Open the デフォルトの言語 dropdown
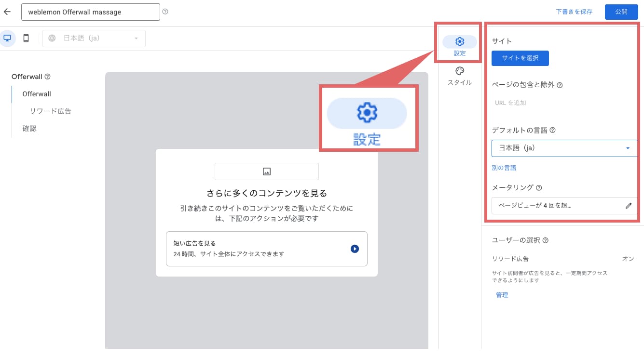 click(x=564, y=148)
